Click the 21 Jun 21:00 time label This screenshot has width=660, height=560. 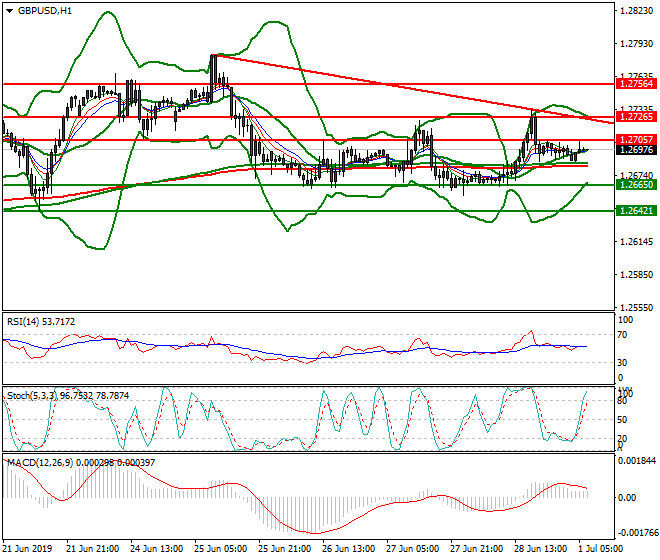click(92, 549)
